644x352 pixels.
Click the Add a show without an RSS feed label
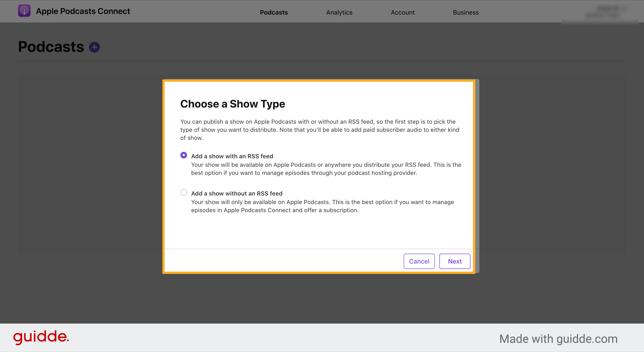[237, 193]
